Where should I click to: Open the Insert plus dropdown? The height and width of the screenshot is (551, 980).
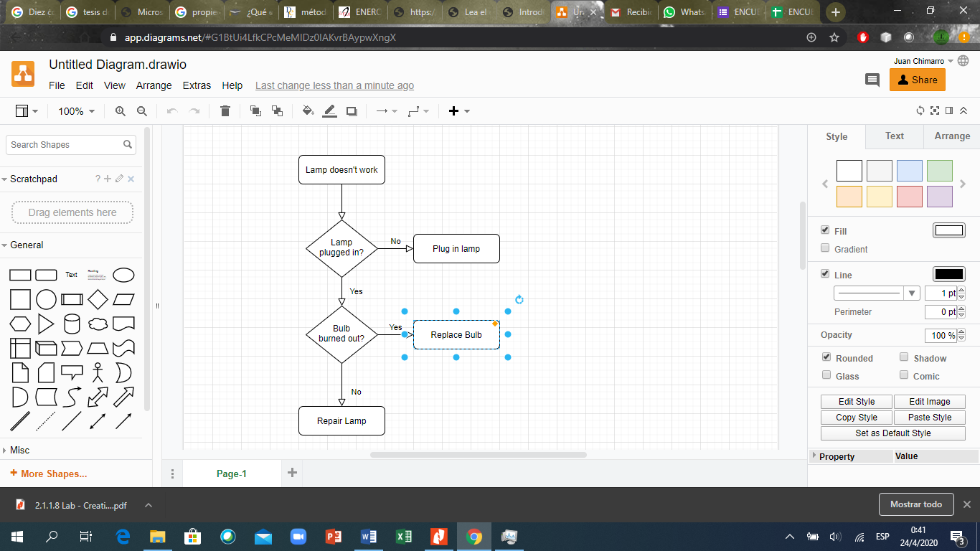[x=459, y=111]
